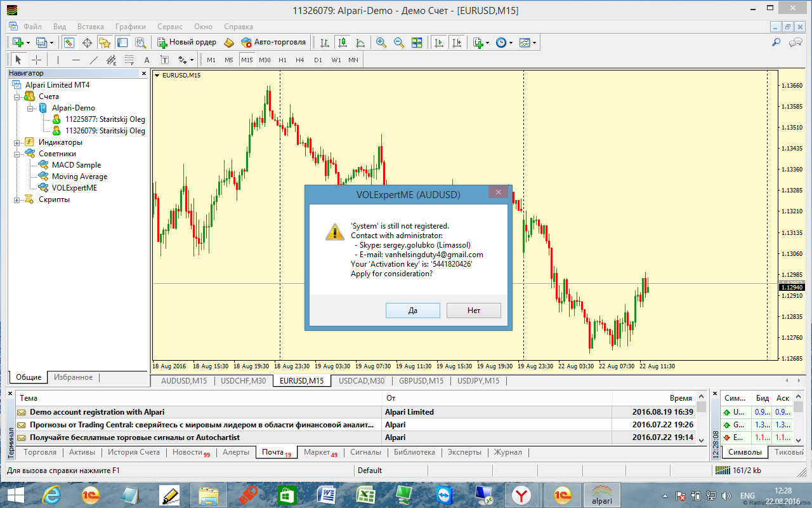
Task: Confirm the dialog with Да
Action: 413,311
